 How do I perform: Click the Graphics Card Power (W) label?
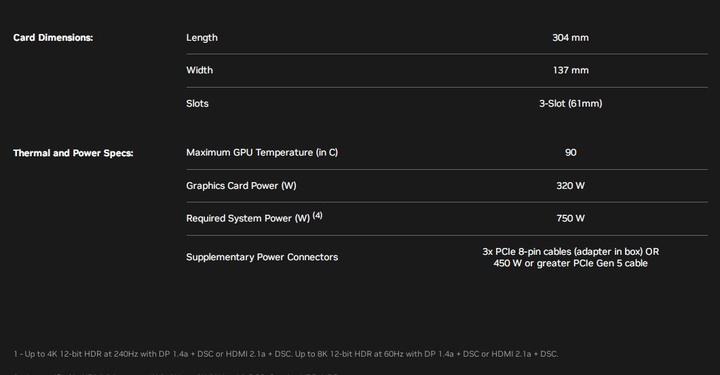coord(241,185)
